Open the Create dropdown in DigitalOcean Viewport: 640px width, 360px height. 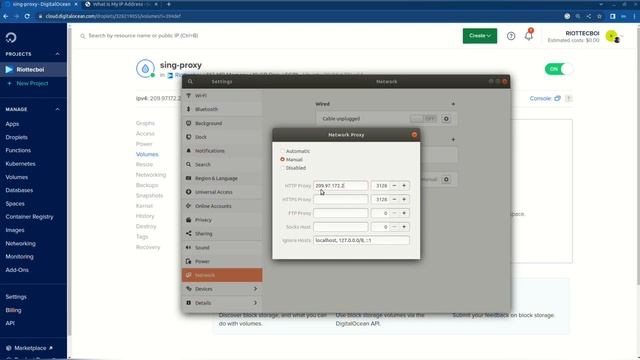coord(480,36)
